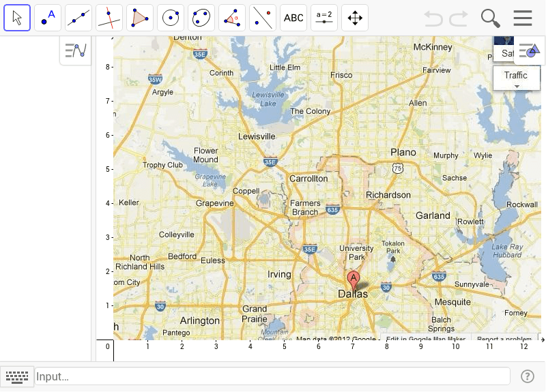This screenshot has height=392, width=546.
Task: Click the Undo arrow
Action: point(433,18)
